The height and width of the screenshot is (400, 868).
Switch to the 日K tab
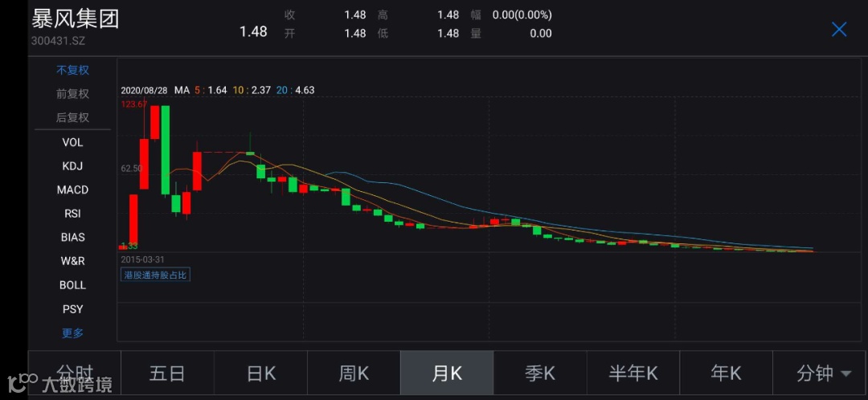[260, 373]
